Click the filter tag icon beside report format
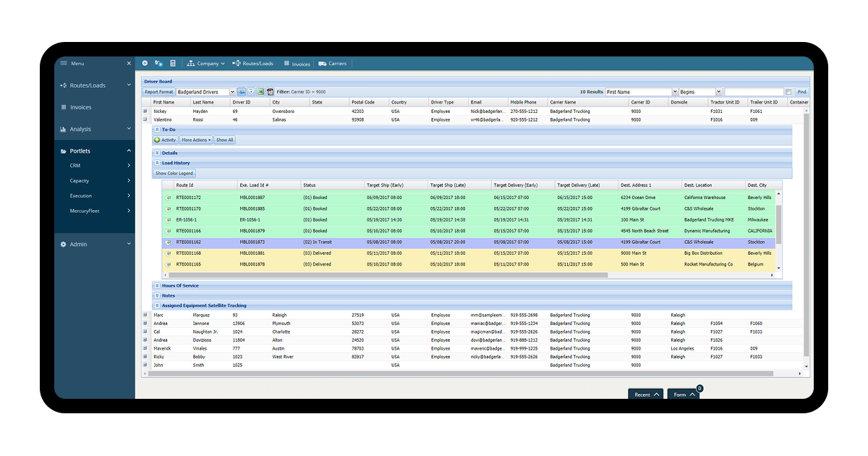 251,92
